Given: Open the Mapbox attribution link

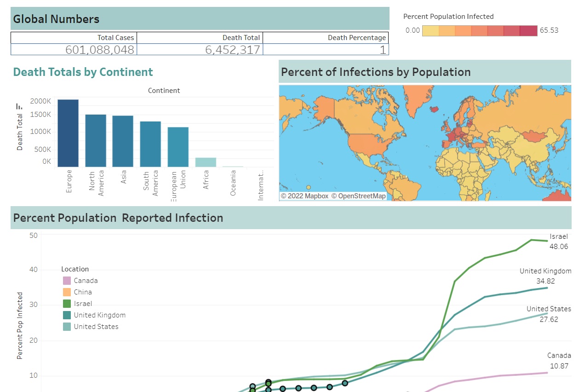Looking at the screenshot, I should (x=304, y=196).
